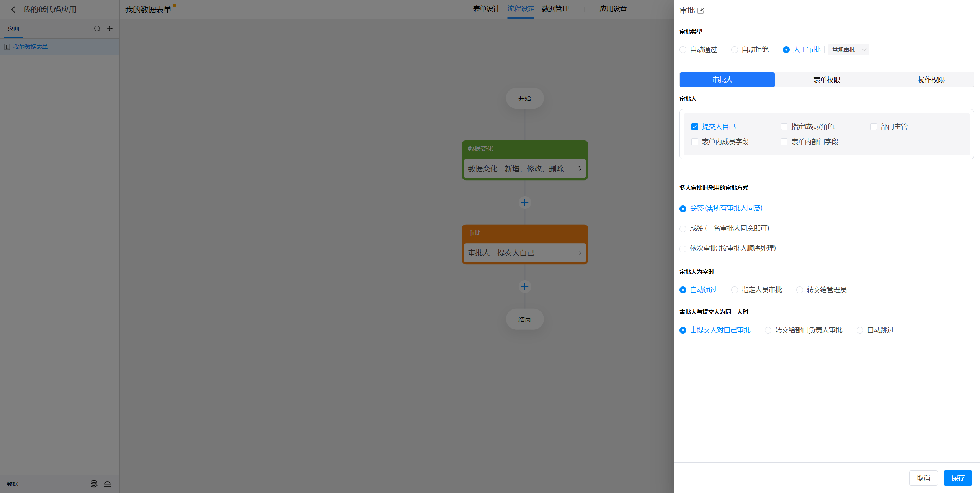Click the 取消 button
This screenshot has width=980, height=493.
tap(923, 478)
